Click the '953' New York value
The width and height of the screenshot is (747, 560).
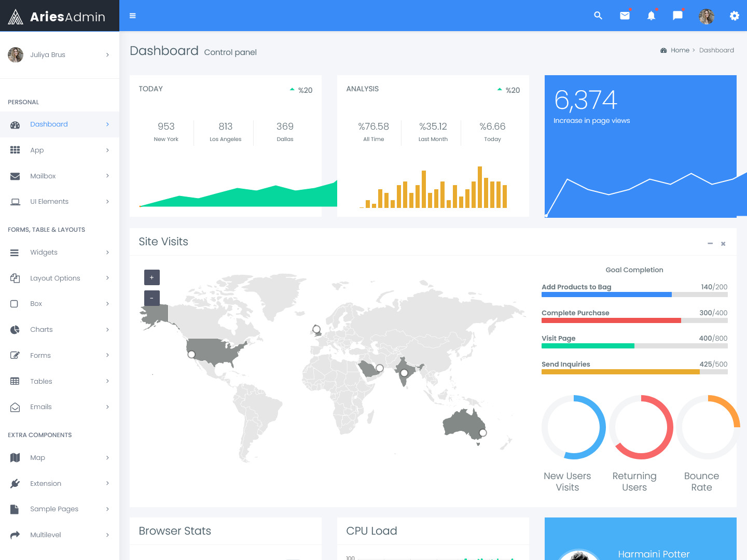[x=166, y=127]
